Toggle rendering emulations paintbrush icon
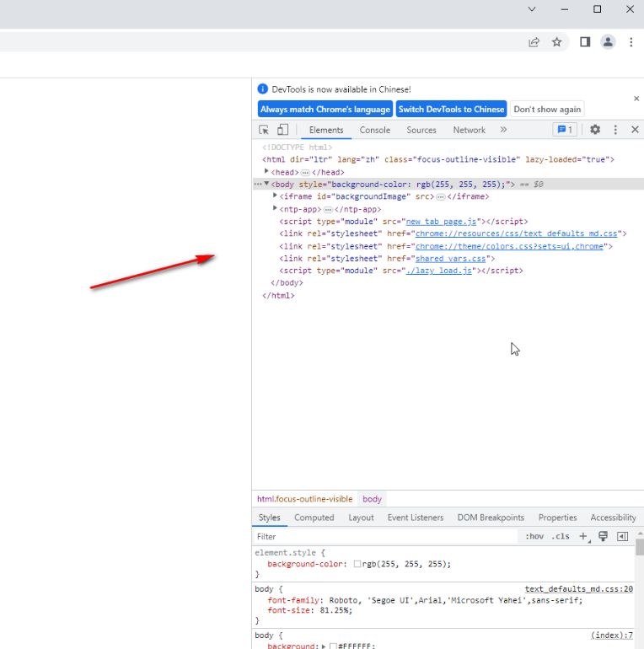 603,536
